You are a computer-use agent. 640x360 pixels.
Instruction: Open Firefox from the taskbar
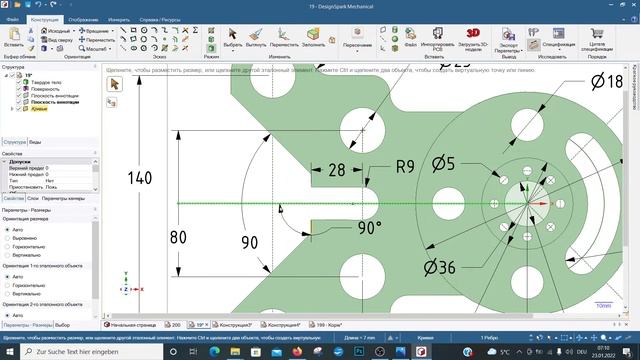[297, 351]
